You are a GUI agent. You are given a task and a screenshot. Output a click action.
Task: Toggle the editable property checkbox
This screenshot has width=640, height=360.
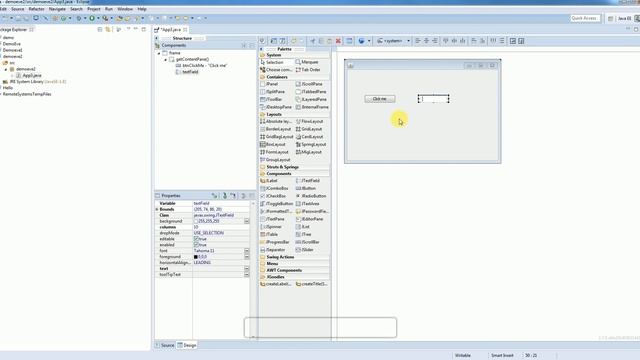tap(196, 239)
